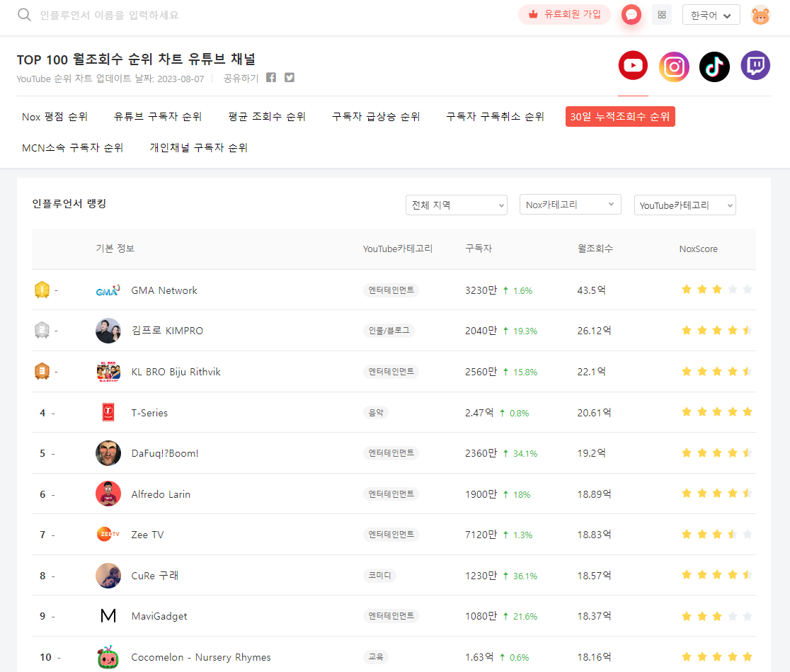Click 음악 category tag for T-Series
This screenshot has height=672, width=790.
coord(376,413)
